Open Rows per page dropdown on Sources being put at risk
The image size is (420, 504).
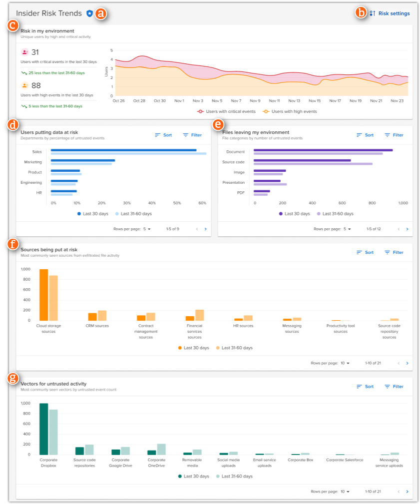click(x=344, y=364)
